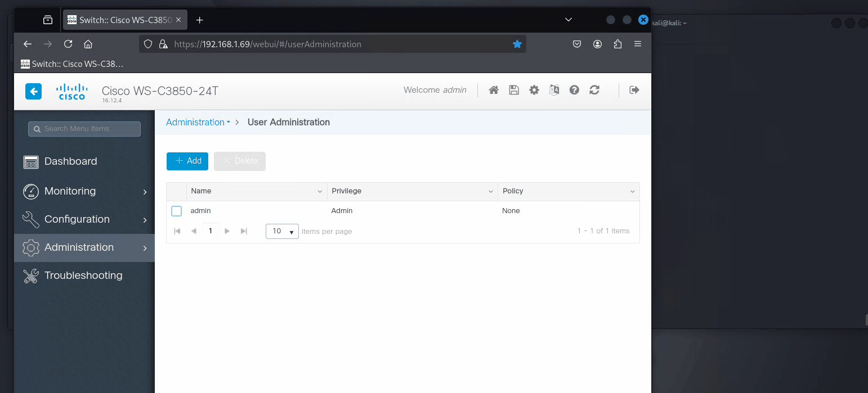868x393 pixels.
Task: Toggle the bookmark star in the address bar
Action: click(517, 44)
